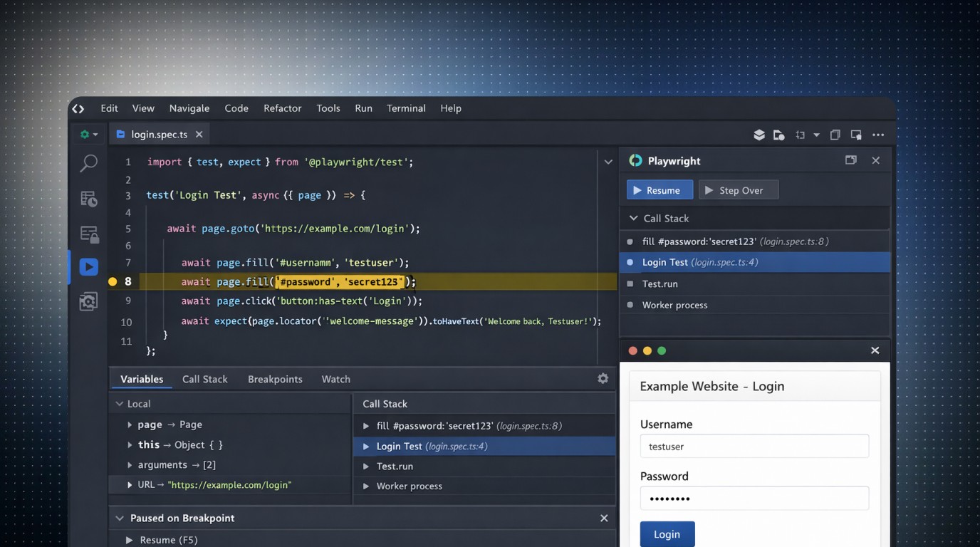Select the Run and Debug sidebar icon
This screenshot has height=547, width=980.
[x=88, y=267]
